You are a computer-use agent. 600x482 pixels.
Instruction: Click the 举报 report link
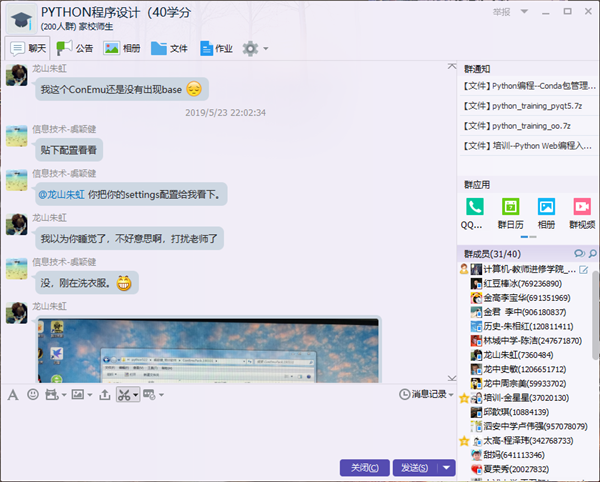[x=501, y=12]
